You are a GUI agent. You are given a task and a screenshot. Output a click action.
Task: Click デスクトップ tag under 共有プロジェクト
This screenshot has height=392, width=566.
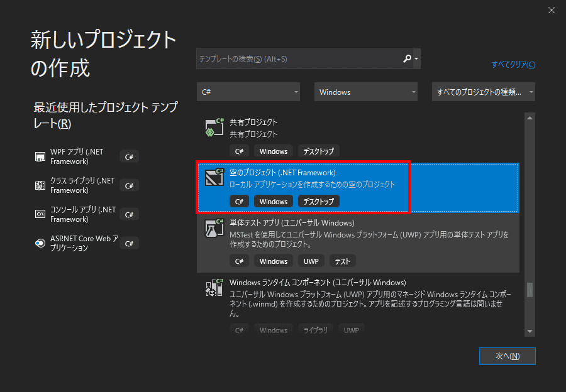pyautogui.click(x=318, y=151)
